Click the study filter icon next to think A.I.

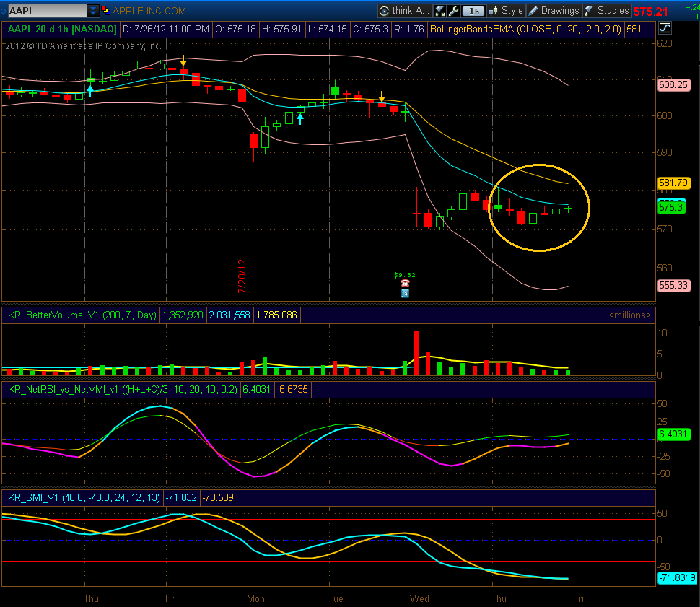click(439, 11)
